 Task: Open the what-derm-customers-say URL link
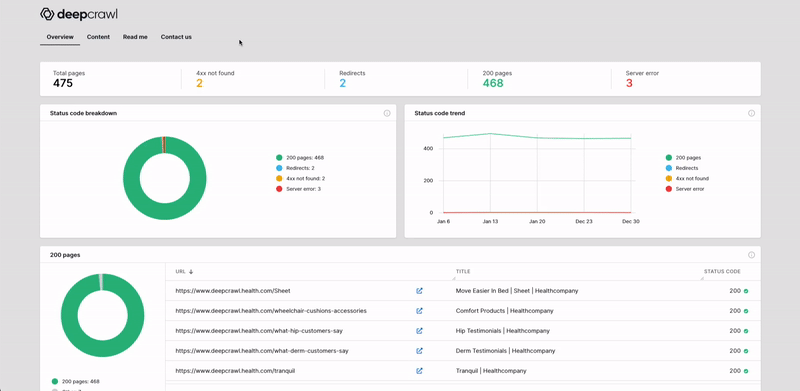[262, 351]
